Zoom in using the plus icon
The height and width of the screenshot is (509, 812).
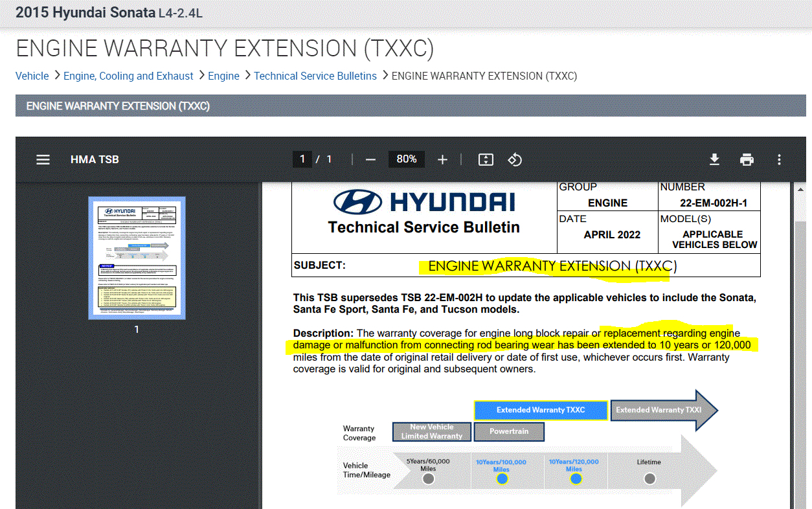[442, 159]
